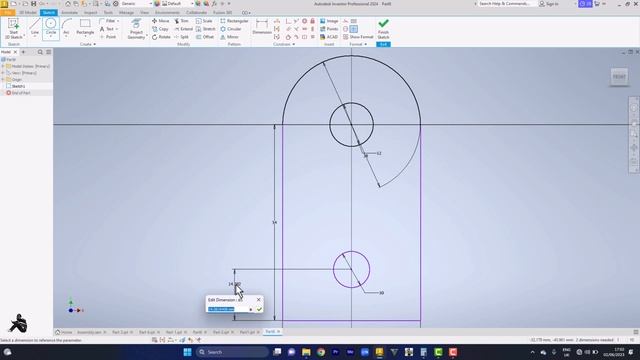Screen dimensions: 640x360
Task: Select the Rotate tool
Action: click(161, 37)
